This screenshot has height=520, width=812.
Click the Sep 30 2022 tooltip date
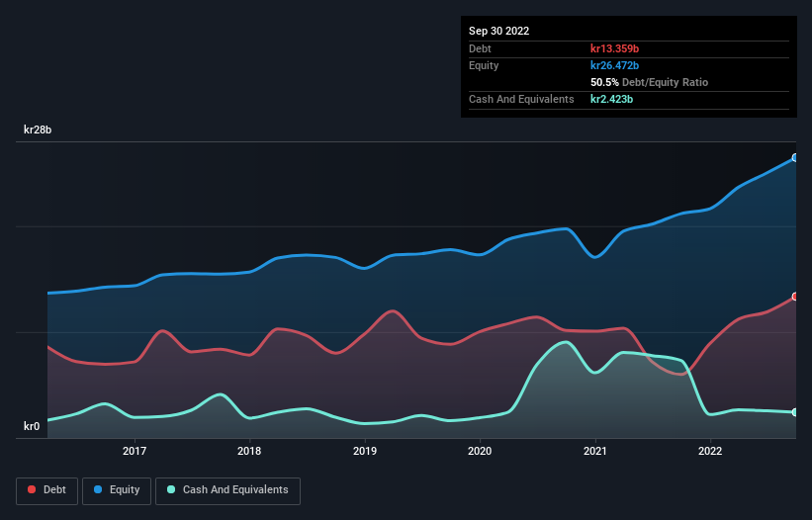click(498, 31)
